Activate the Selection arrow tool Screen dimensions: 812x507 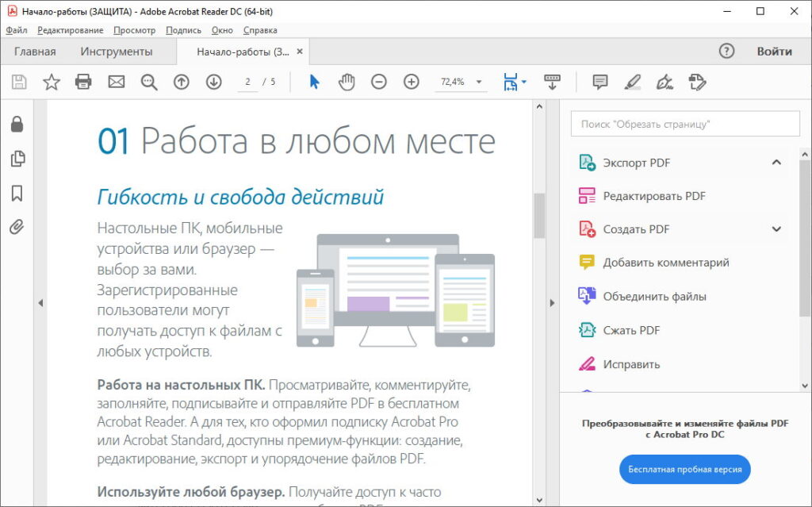314,82
